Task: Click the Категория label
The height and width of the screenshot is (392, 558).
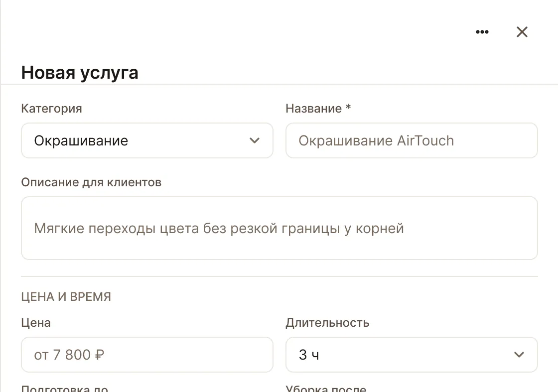Action: 52,109
